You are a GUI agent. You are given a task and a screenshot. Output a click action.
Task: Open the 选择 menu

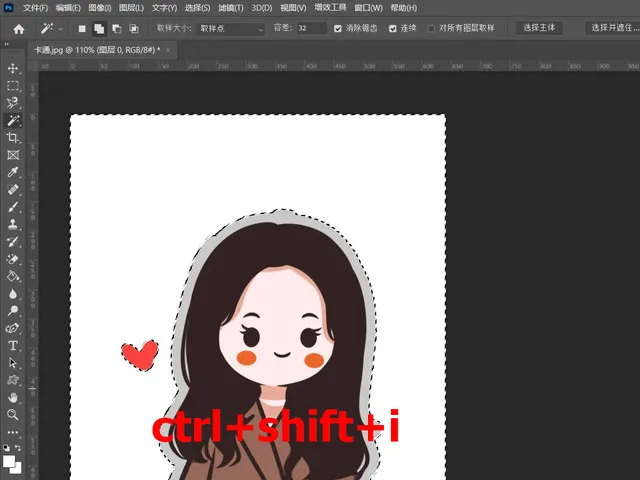pos(197,8)
